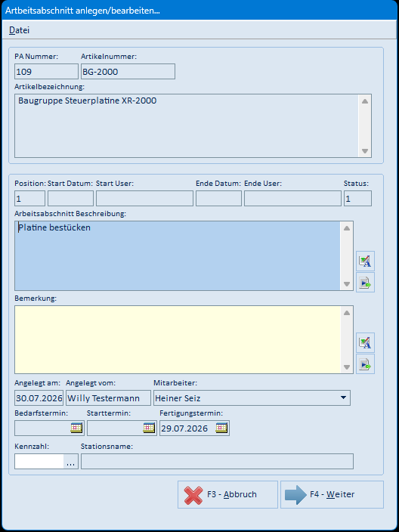Focus the Arbeitsabschnitt Beschreibung text area

coord(178,256)
